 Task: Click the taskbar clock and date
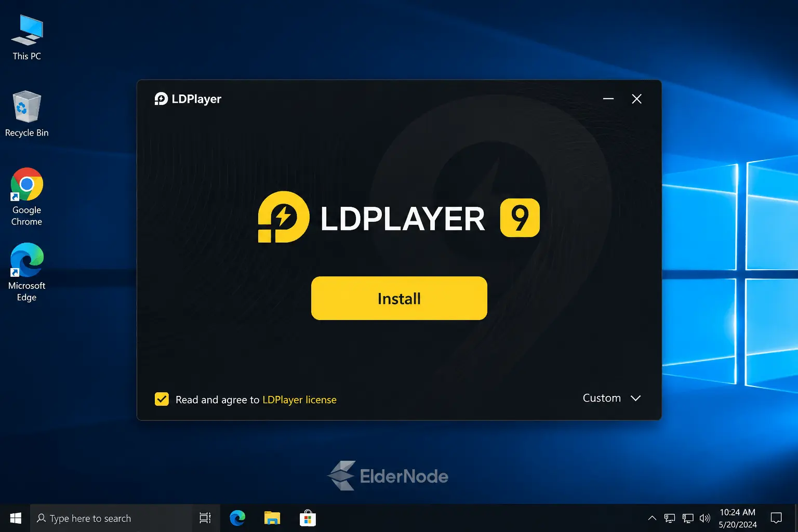pyautogui.click(x=738, y=518)
